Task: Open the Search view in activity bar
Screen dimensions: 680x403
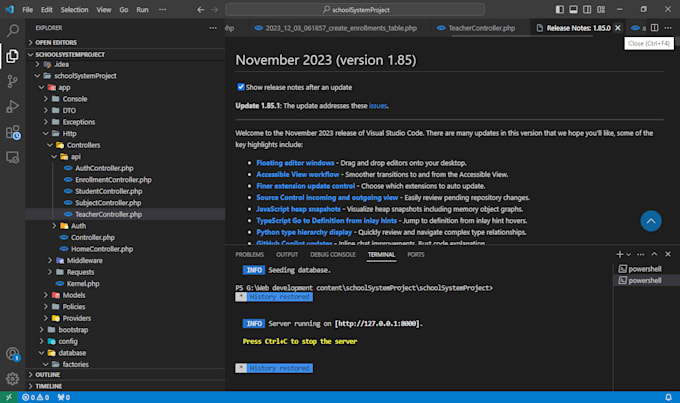Action: click(13, 30)
